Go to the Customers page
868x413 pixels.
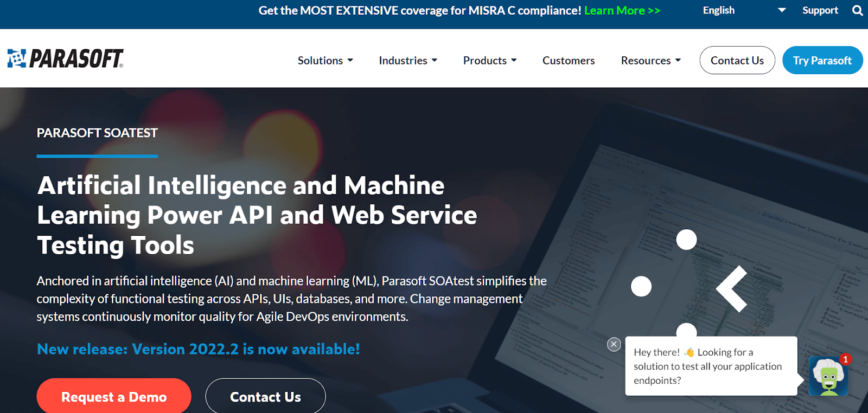[x=569, y=61]
